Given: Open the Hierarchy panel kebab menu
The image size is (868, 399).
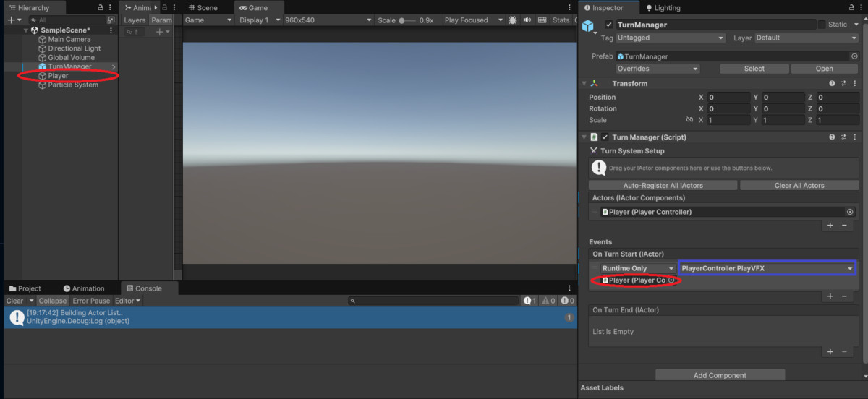Looking at the screenshot, I should (x=111, y=7).
